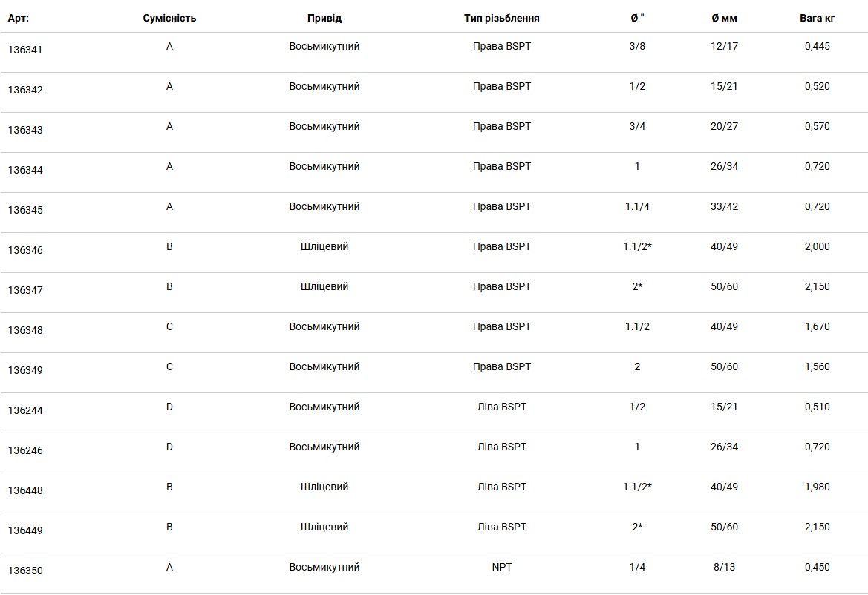
Task: Click article number 136449
Action: coord(25,531)
